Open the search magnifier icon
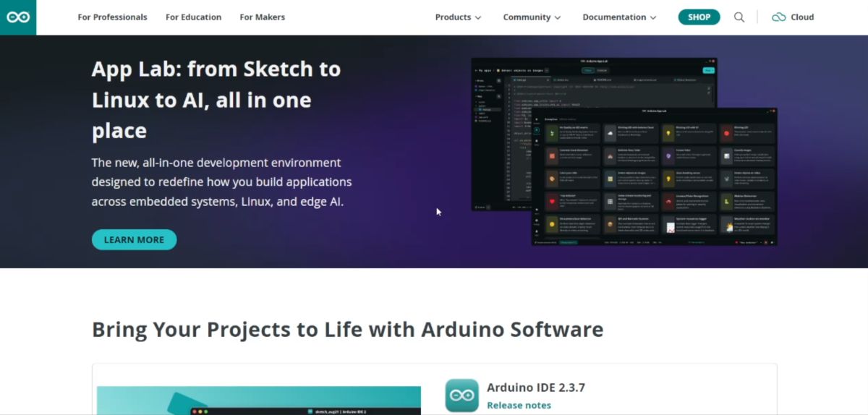Viewport: 868px width, 415px height. coord(739,17)
